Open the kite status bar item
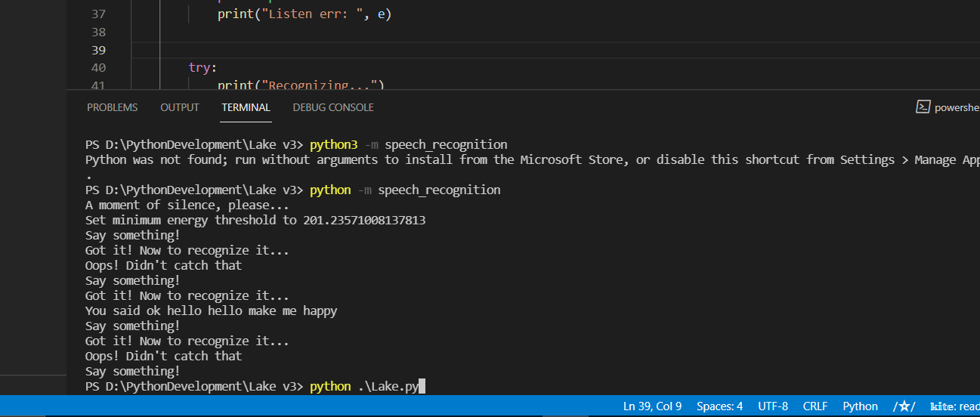This screenshot has height=417, width=980. pos(955,406)
